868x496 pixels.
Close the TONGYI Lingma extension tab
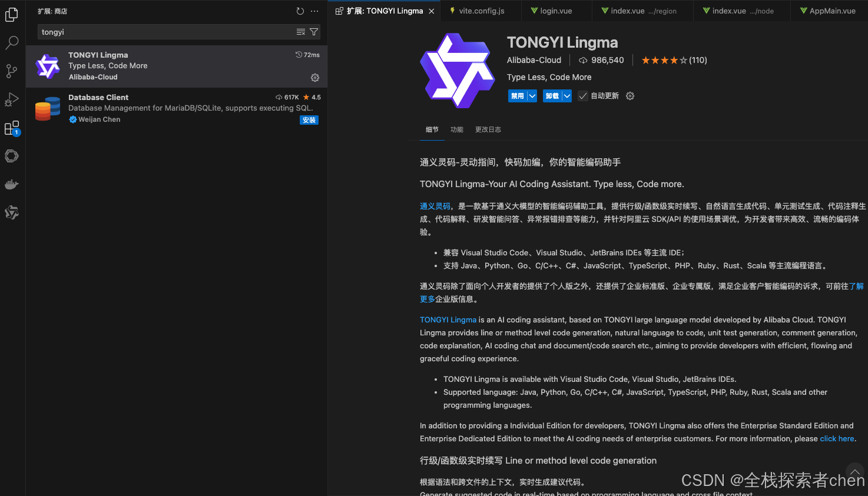click(432, 11)
